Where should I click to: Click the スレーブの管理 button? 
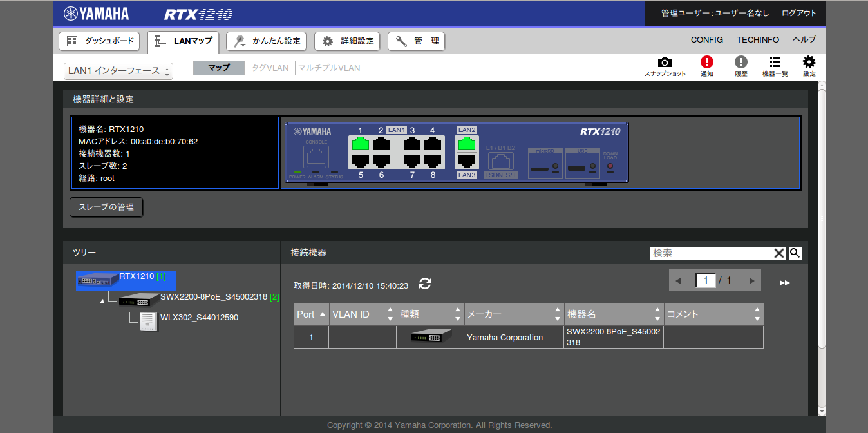[106, 207]
